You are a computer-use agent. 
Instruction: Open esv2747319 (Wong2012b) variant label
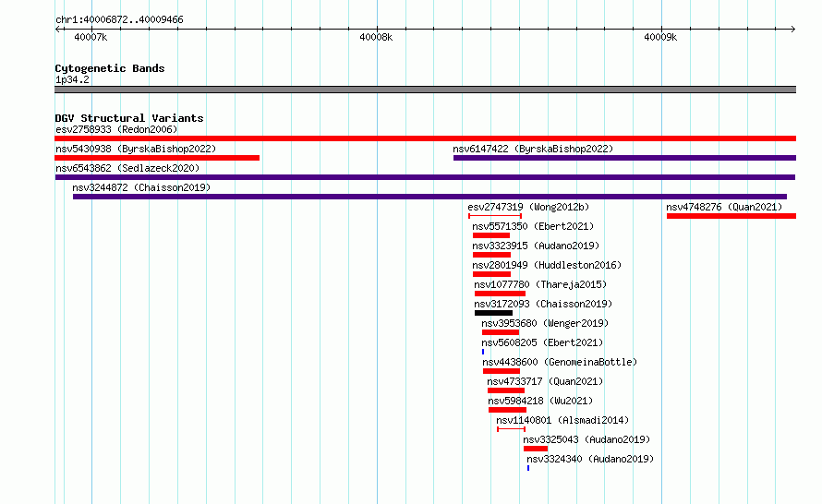point(528,207)
